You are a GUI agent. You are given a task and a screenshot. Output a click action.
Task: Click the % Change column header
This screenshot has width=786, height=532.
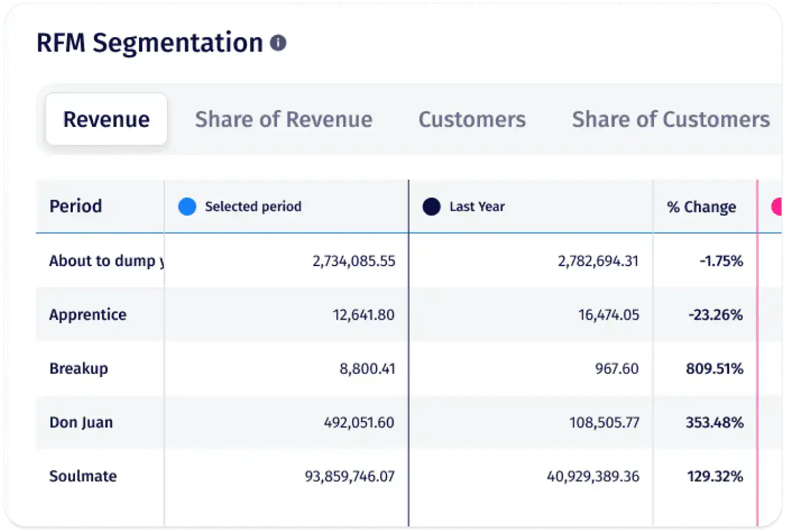[701, 207]
